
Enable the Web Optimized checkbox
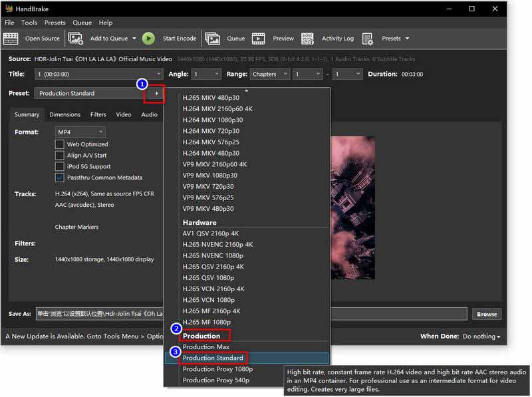coord(59,144)
